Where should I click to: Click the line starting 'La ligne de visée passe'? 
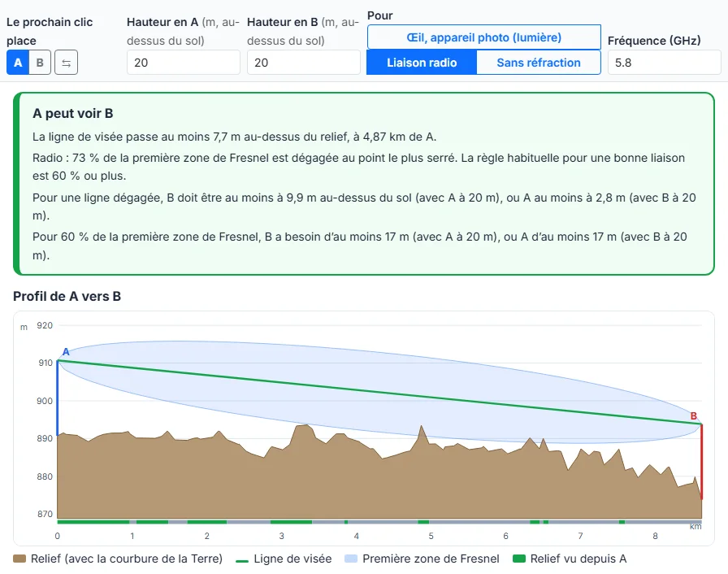click(x=235, y=137)
